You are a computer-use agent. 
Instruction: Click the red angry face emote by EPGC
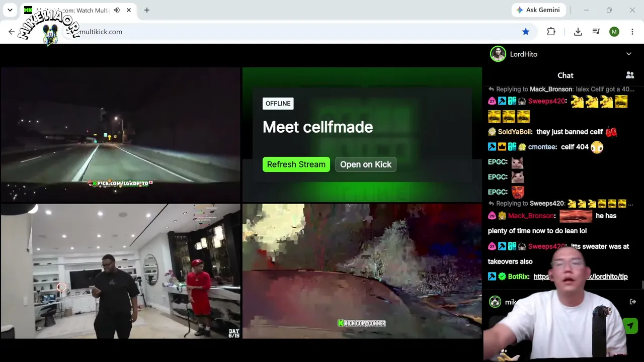(518, 192)
